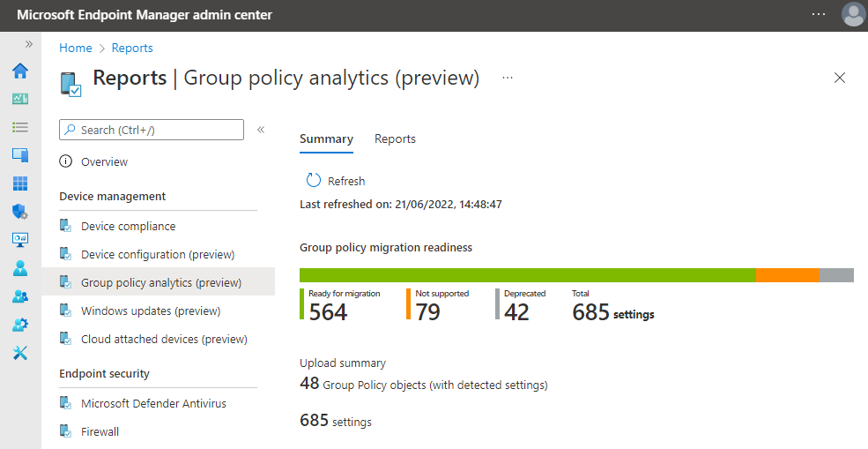Open Troubleshooting tools icon in sidebar
Viewport: 868px width, 449px height.
pyautogui.click(x=20, y=353)
